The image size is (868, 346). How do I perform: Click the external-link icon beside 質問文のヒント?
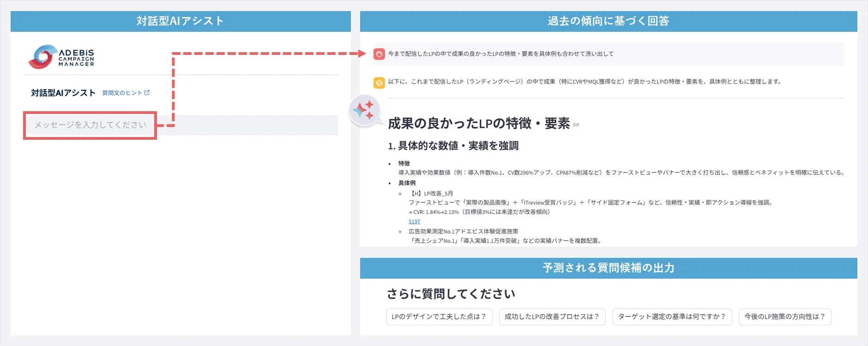coord(147,93)
